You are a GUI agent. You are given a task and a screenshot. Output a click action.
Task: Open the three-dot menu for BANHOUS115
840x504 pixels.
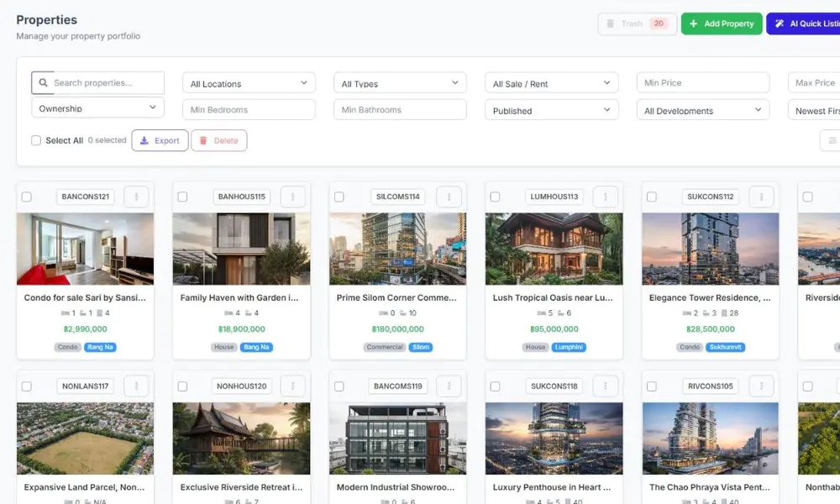tap(292, 197)
